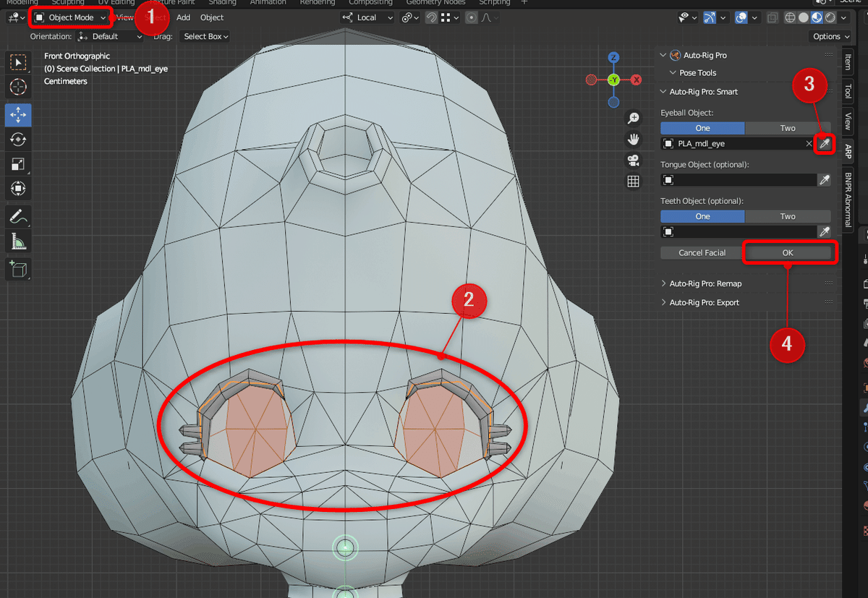Click the Add Cube tool
Screen dimensions: 868x598
(x=17, y=270)
